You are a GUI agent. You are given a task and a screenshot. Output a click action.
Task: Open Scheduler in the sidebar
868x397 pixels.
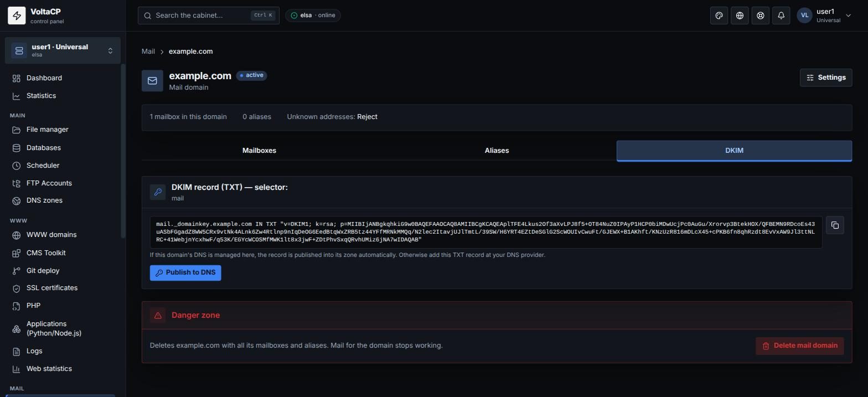60,166
